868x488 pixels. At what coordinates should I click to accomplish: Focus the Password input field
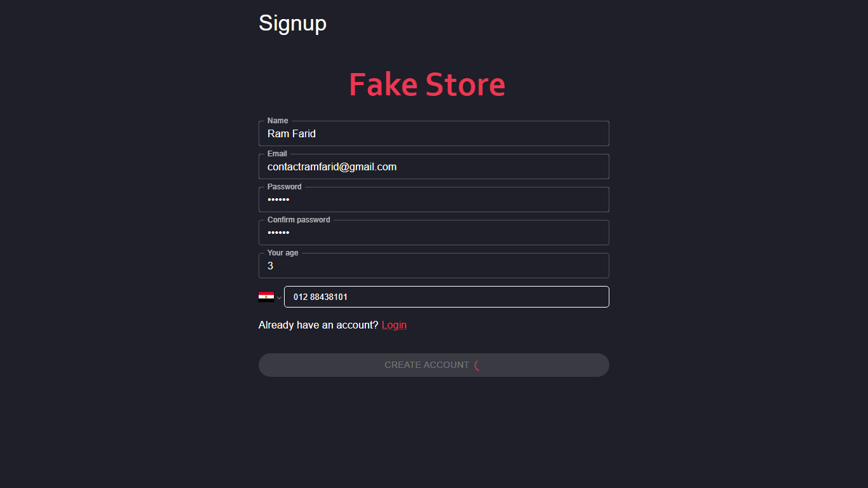pos(433,200)
